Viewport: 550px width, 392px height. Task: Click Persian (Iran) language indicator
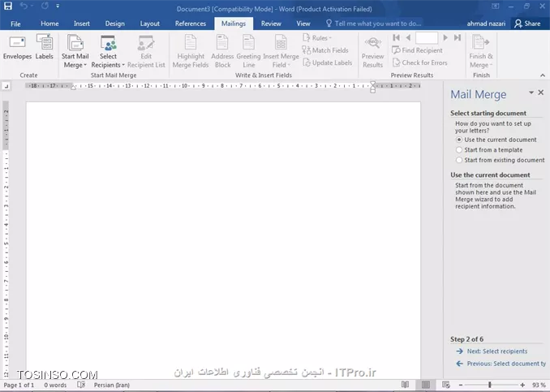pyautogui.click(x=112, y=385)
